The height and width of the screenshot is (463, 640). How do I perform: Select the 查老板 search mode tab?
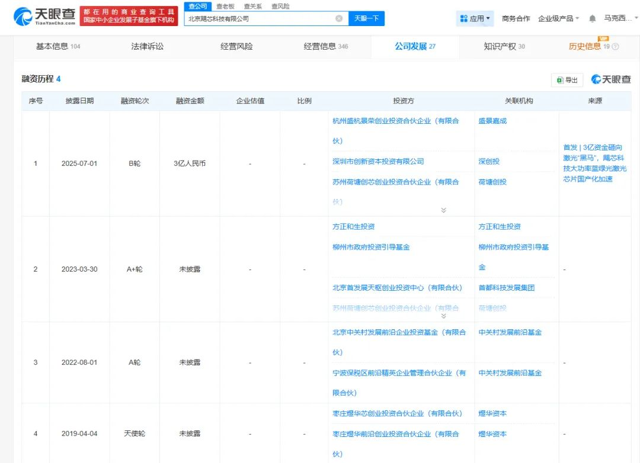(x=225, y=6)
